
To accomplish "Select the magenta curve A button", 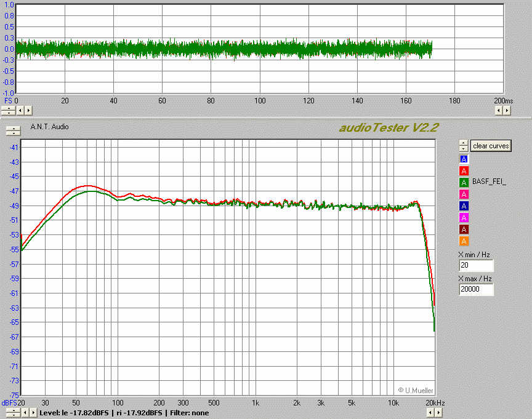I will tap(464, 218).
